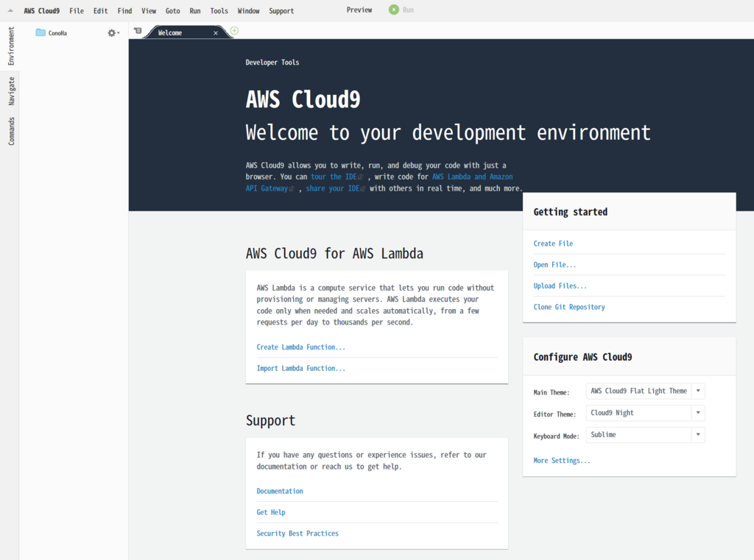This screenshot has height=560, width=754.
Task: Click the 'Getting started' heading
Action: pos(571,212)
